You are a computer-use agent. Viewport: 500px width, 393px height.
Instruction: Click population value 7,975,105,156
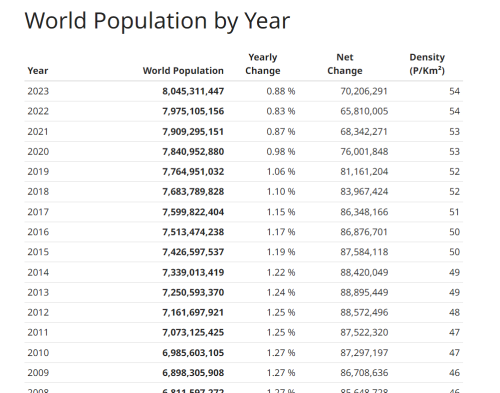pyautogui.click(x=193, y=111)
